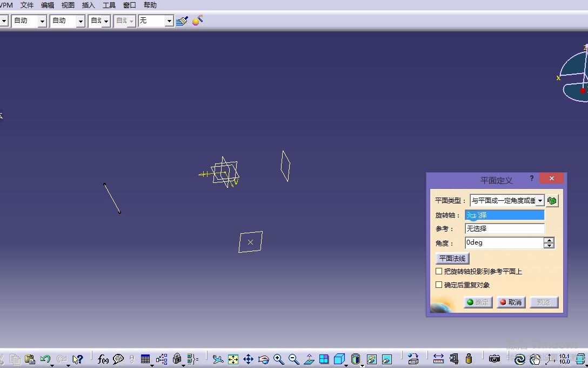
Task: Click the 取消 button in the dialog
Action: tap(511, 302)
